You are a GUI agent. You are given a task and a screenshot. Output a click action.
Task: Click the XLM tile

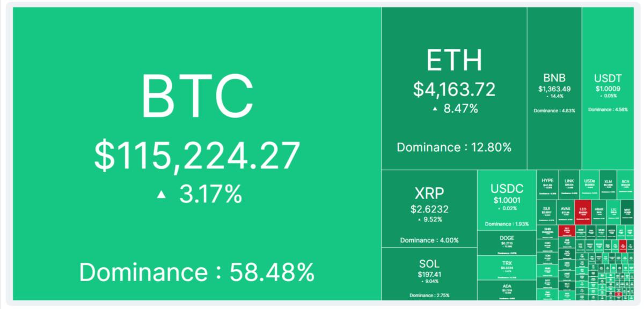(x=608, y=185)
